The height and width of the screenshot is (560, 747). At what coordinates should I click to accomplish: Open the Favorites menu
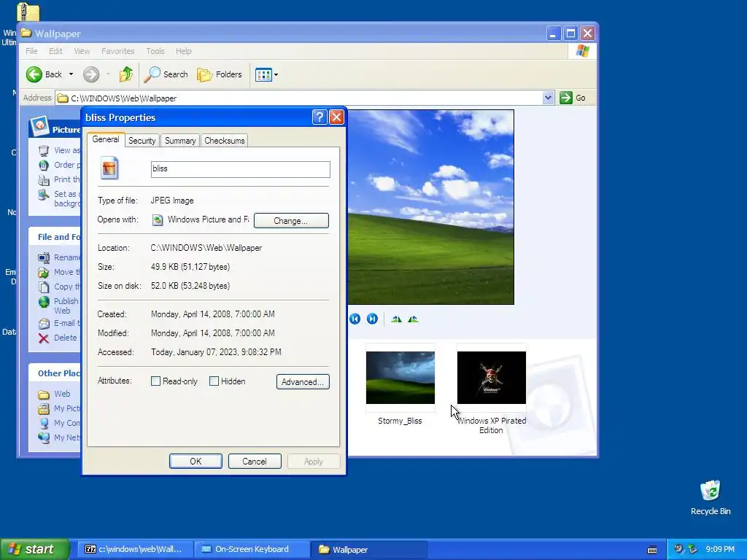[117, 51]
